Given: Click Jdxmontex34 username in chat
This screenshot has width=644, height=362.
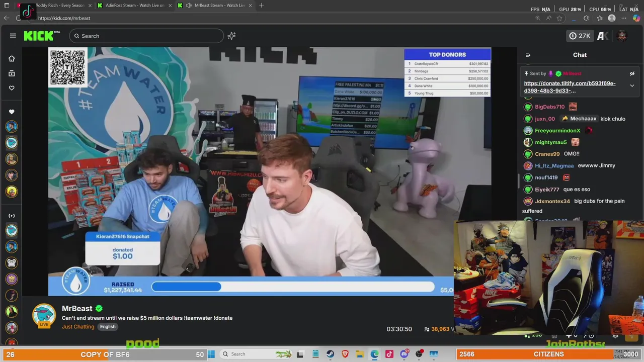Looking at the screenshot, I should pos(552,201).
